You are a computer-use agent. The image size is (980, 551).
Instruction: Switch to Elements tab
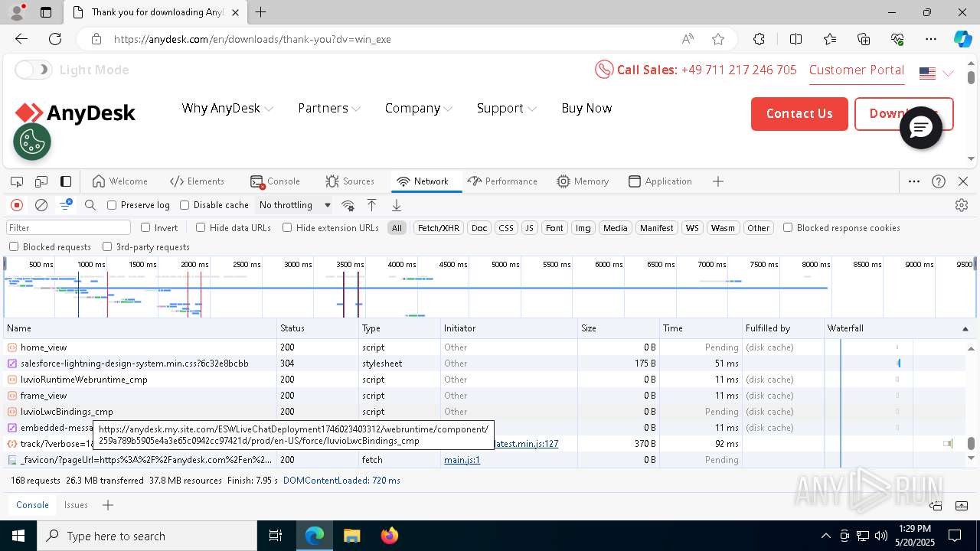[x=198, y=181]
